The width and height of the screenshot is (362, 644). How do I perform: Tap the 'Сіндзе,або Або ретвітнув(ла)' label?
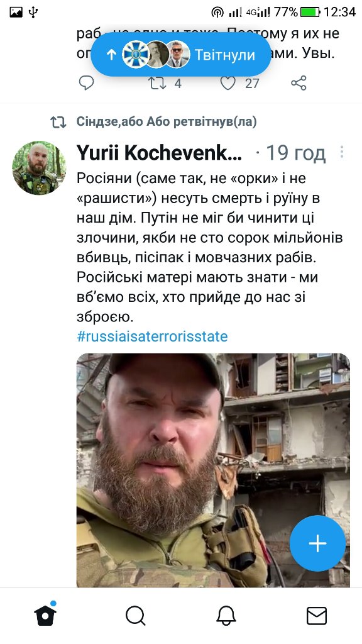pyautogui.click(x=167, y=121)
